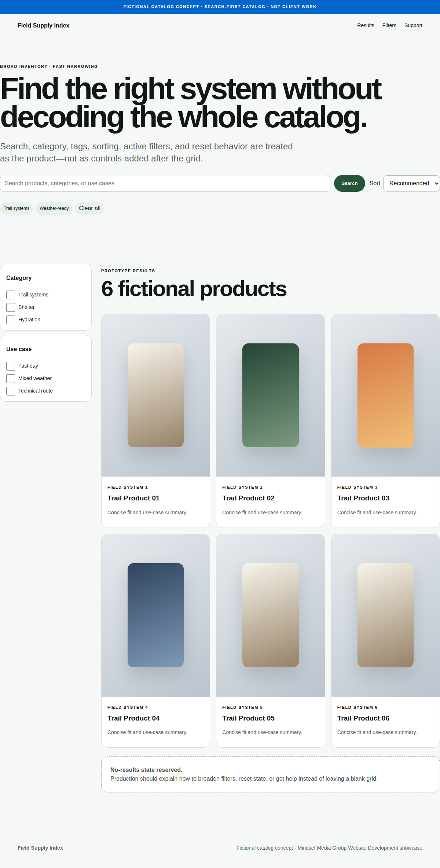Screen dimensions: 440x868
Task: Select the Fast day use case
Action: [11, 366]
